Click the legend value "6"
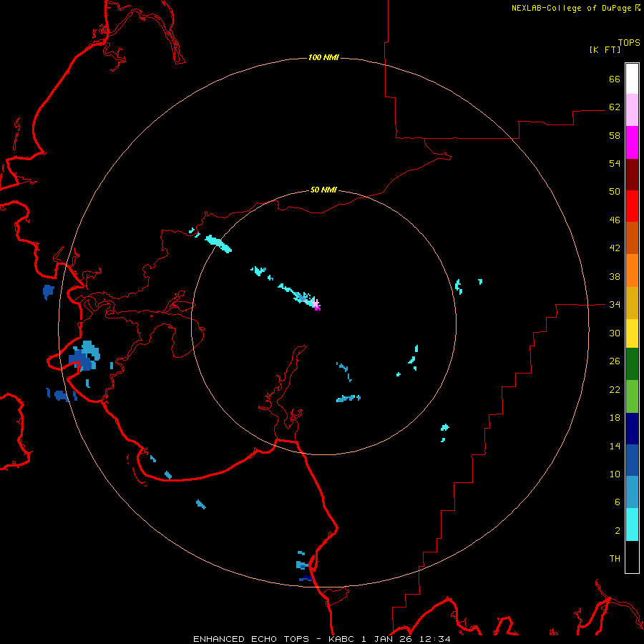Viewport: 644px width, 644px height. click(x=618, y=502)
